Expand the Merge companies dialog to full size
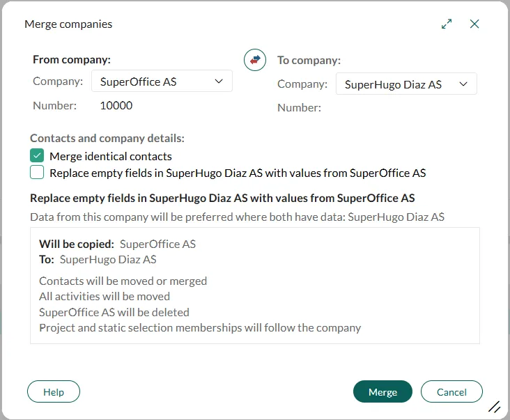 click(x=447, y=24)
